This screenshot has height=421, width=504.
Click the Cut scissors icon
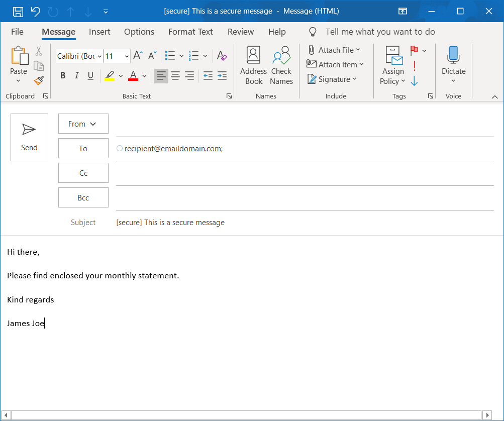[x=39, y=51]
